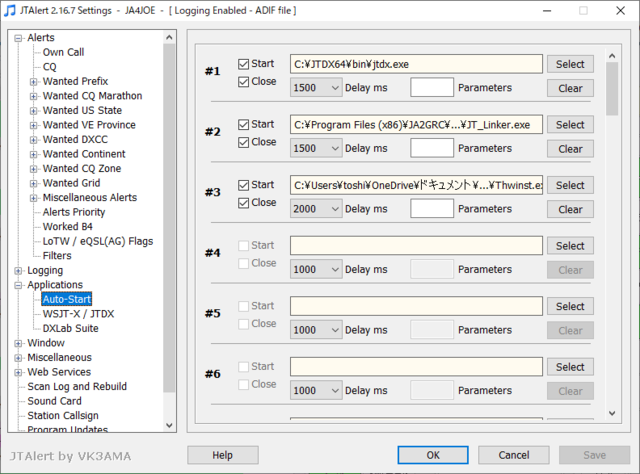Select the WSJT-X / JTDX tree item
The width and height of the screenshot is (640, 474).
(x=78, y=314)
